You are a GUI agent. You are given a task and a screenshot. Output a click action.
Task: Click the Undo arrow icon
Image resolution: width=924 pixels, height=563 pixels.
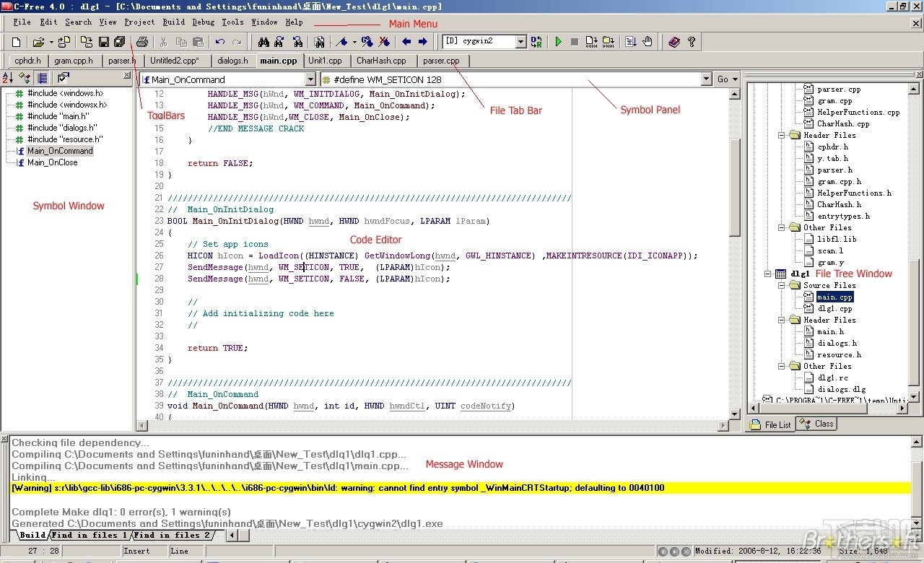pyautogui.click(x=220, y=42)
